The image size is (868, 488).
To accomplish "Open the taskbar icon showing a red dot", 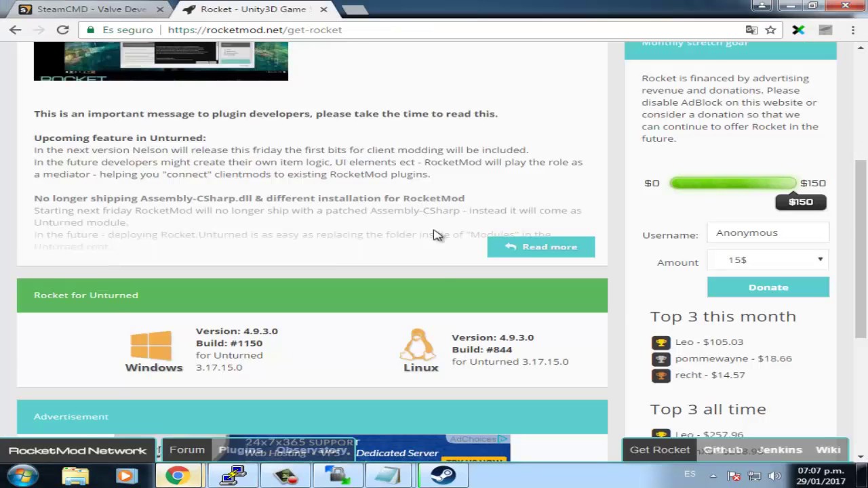I will [285, 476].
